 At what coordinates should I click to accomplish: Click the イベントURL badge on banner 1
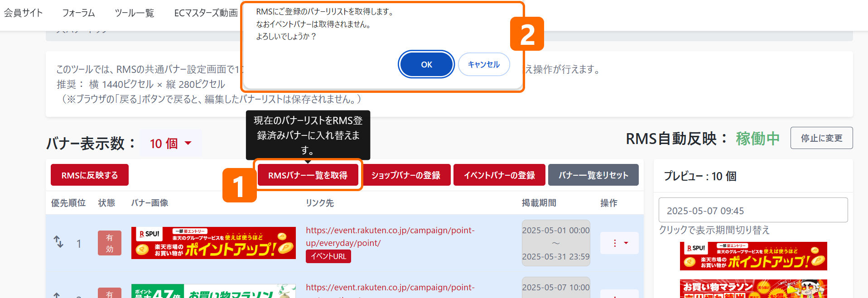[x=328, y=256]
